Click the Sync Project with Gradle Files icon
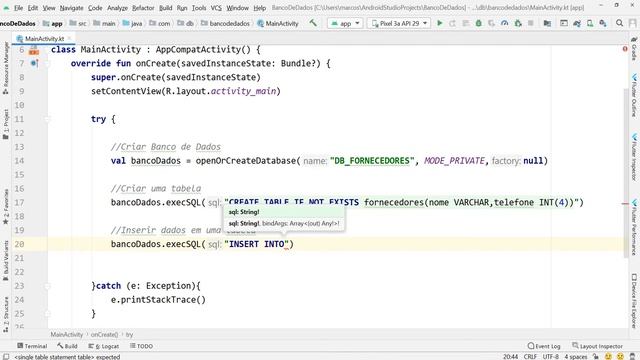Screen dimensions: 640x360 coord(577,23)
